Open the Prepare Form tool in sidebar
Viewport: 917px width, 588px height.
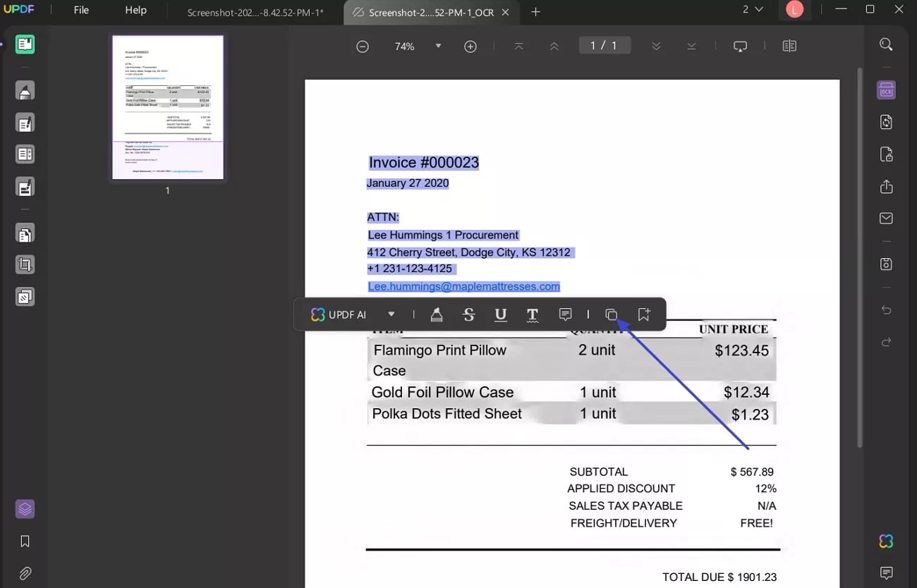(25, 154)
